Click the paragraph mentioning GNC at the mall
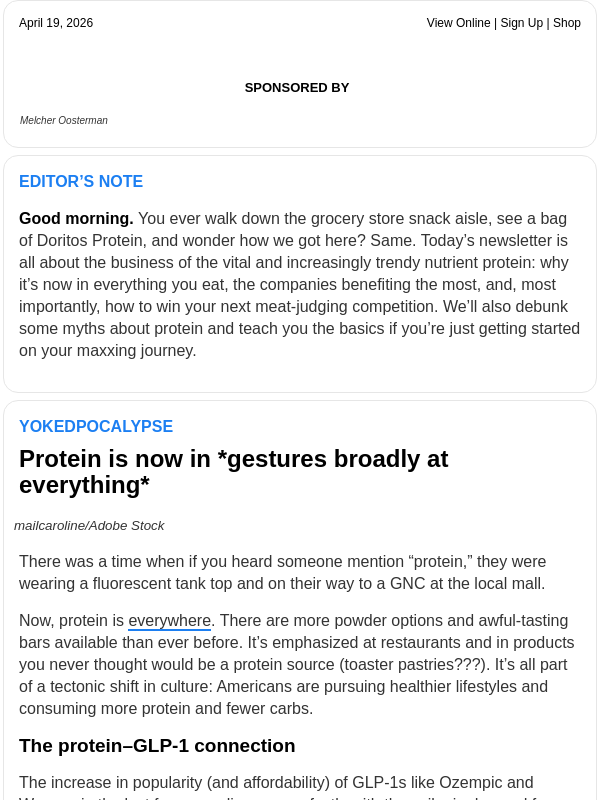The height and width of the screenshot is (800, 600). point(282,572)
